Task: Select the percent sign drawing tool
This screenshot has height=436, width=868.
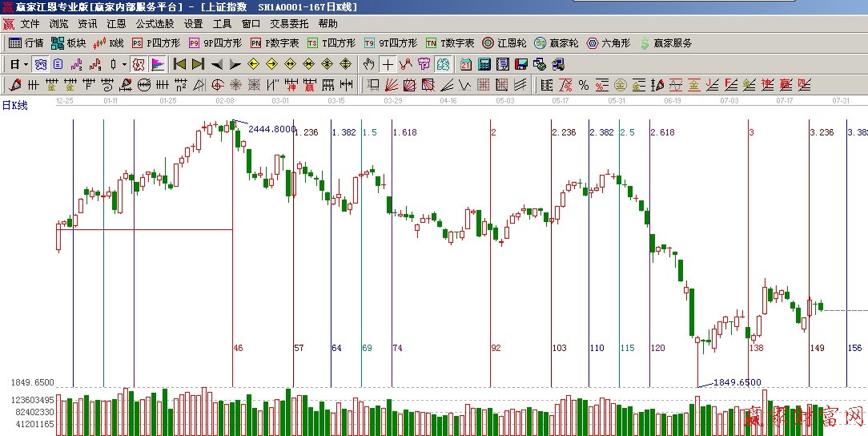Action: tap(583, 85)
